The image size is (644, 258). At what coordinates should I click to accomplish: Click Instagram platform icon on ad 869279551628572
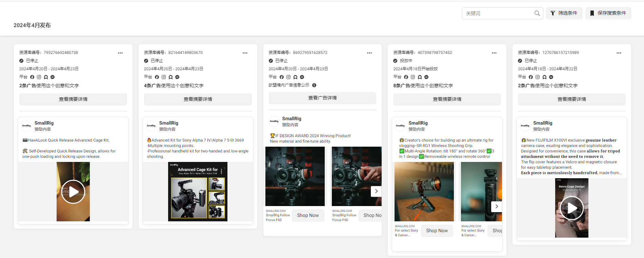click(x=288, y=77)
